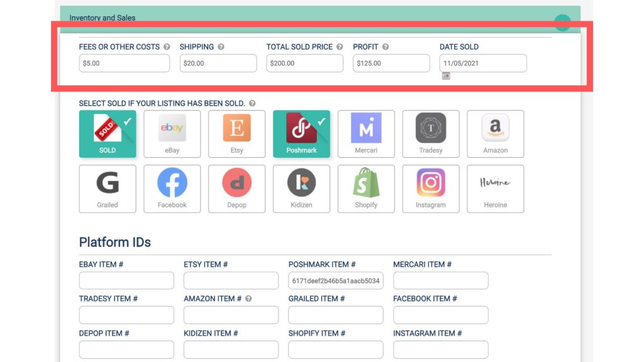The image size is (644, 362).
Task: Open the calendar picker under Date Sold
Action: click(x=446, y=76)
